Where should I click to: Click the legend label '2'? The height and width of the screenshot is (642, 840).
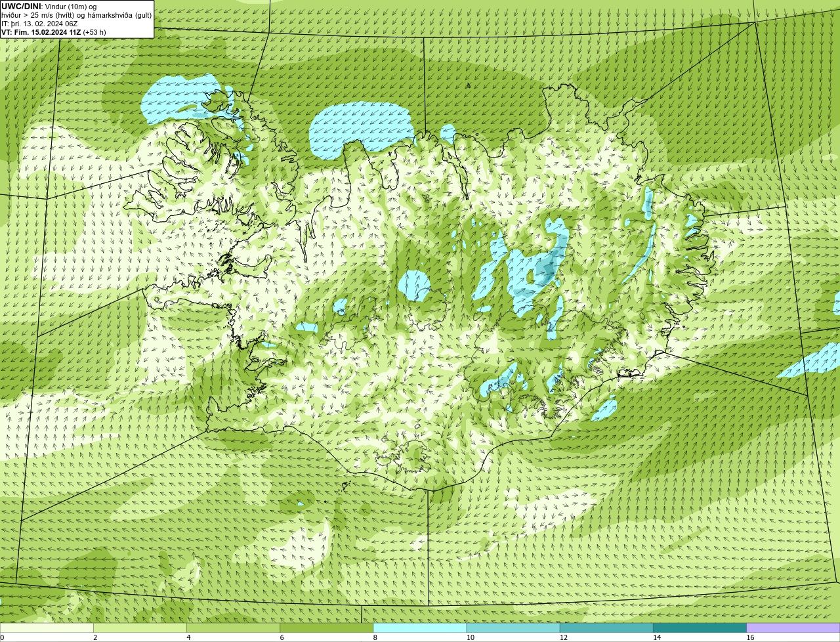(95, 637)
